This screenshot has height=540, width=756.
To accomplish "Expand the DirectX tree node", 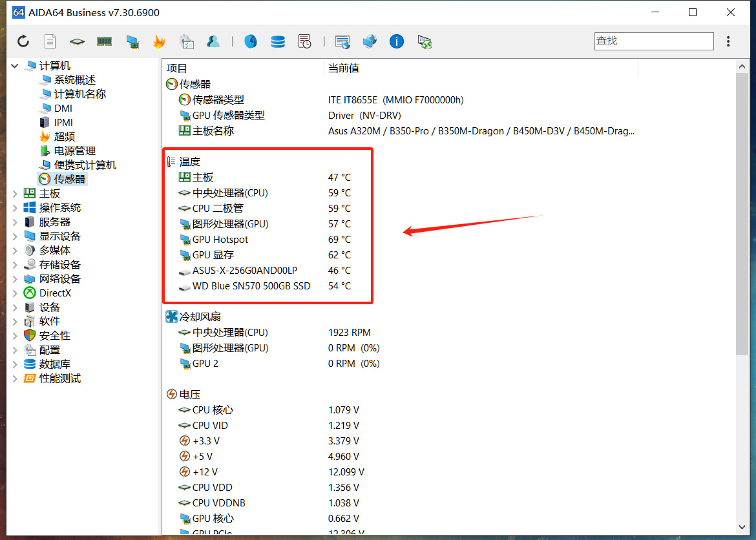I will [15, 293].
